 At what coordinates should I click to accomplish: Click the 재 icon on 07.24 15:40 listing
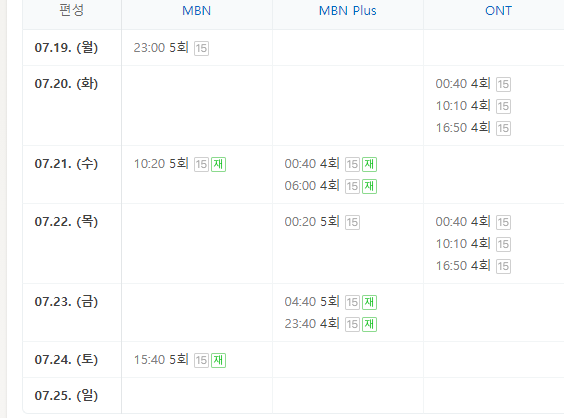pos(218,360)
